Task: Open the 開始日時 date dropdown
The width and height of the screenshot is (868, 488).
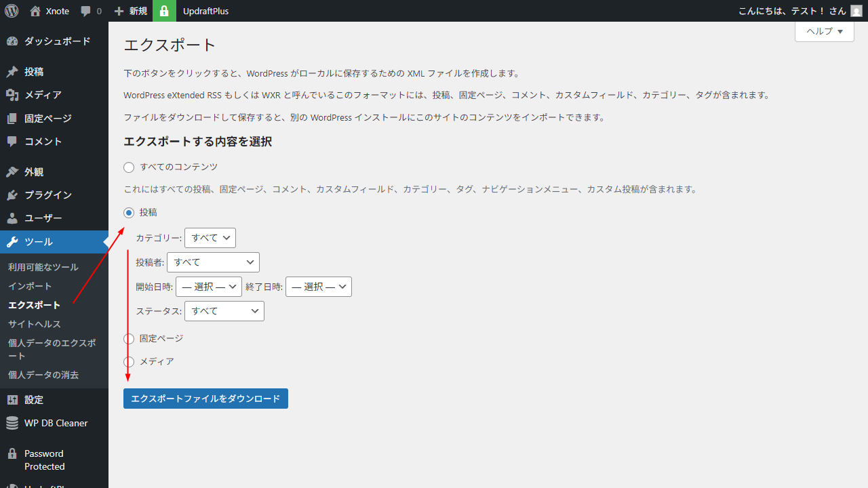Action: coord(209,287)
